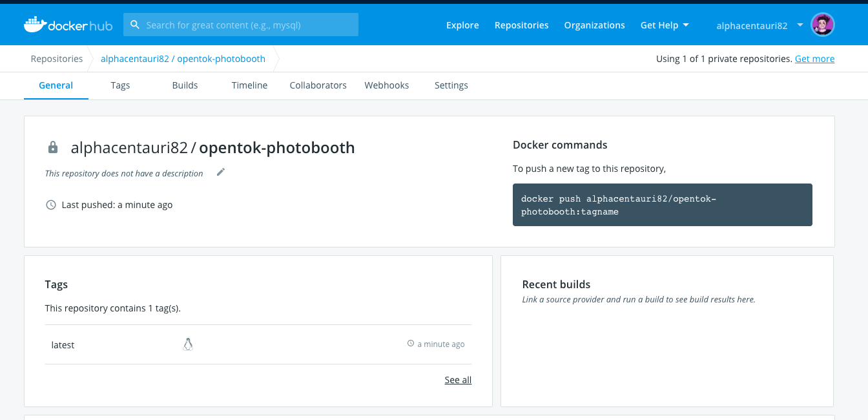The image size is (868, 420).
Task: Click 'This repository contains 1 tag(s).' text
Action: 112,308
